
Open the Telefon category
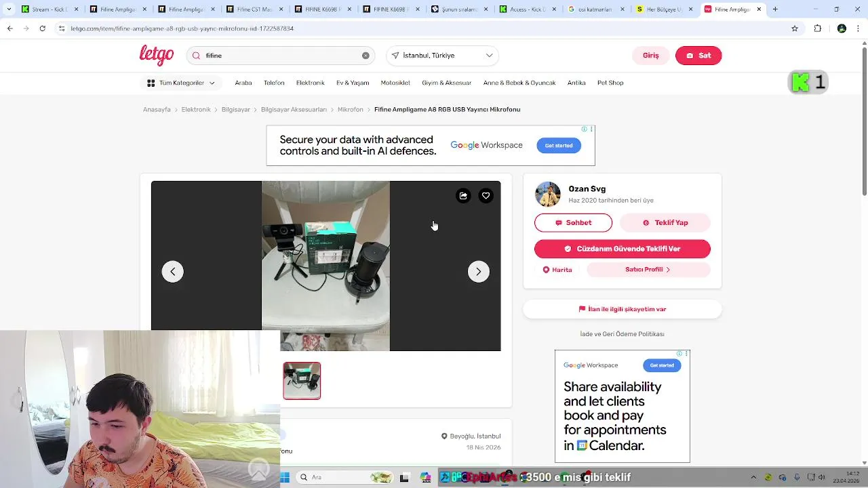(274, 83)
